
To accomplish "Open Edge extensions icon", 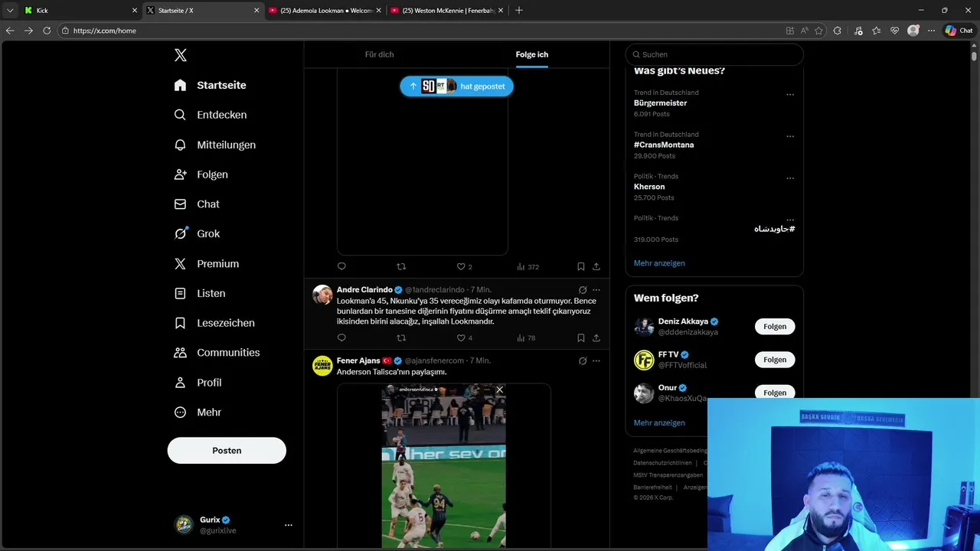I will pyautogui.click(x=838, y=31).
